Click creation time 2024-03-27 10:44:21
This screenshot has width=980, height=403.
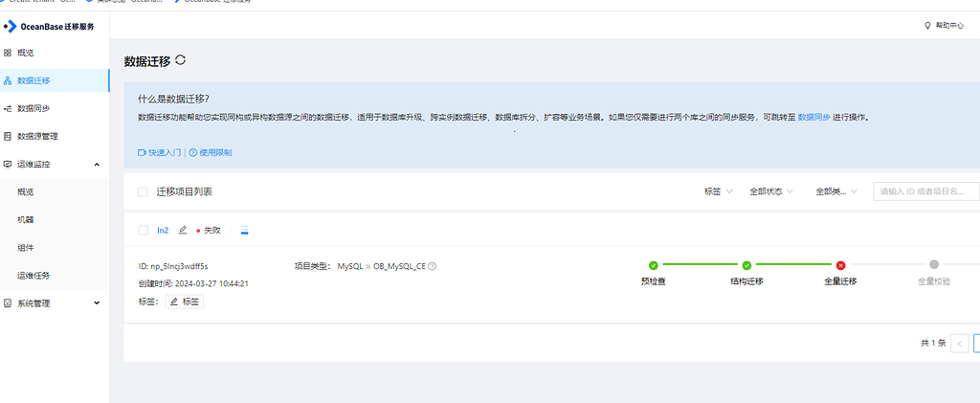click(212, 283)
